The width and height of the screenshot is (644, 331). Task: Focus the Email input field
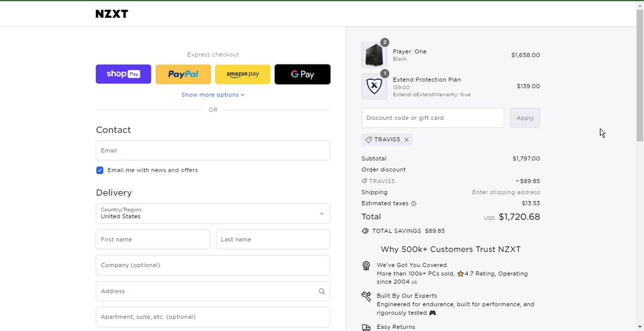pyautogui.click(x=213, y=150)
